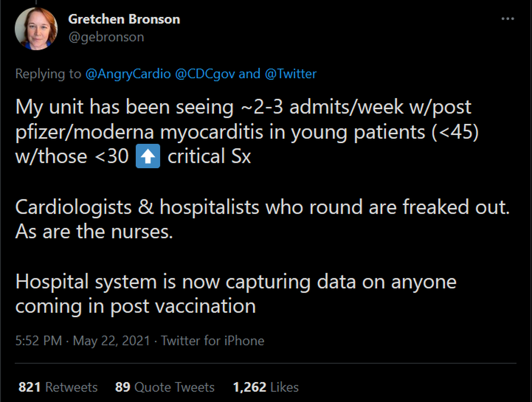Show the 1,262 Likes list

click(x=265, y=387)
